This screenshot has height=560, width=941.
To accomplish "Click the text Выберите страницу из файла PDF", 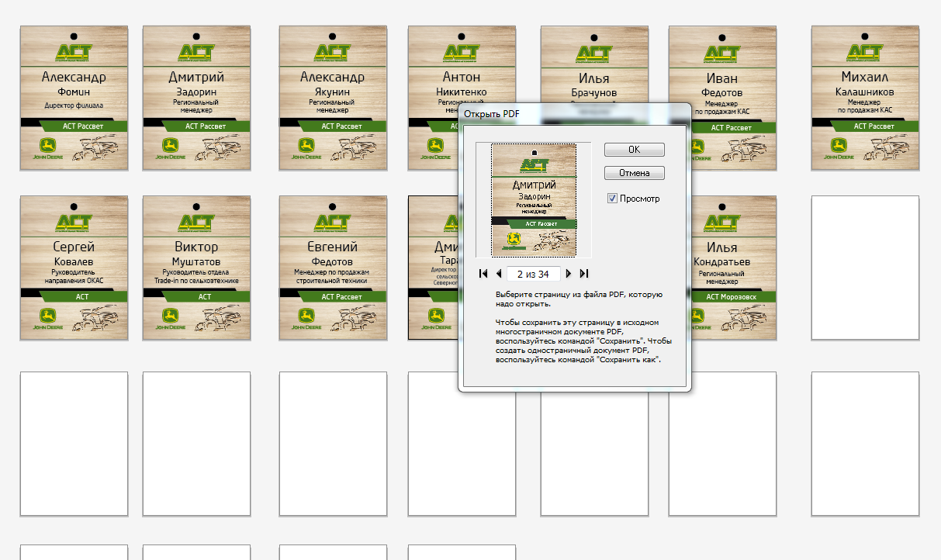I will tap(579, 299).
